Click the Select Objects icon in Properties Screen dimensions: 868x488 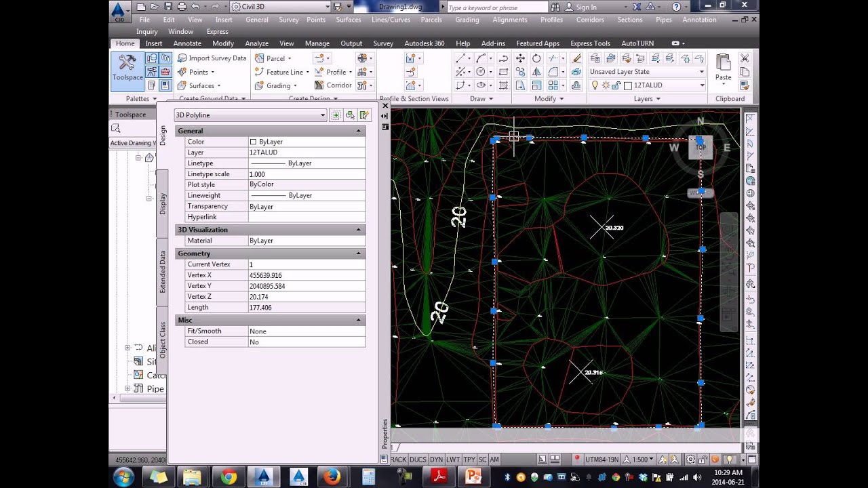[x=350, y=115]
